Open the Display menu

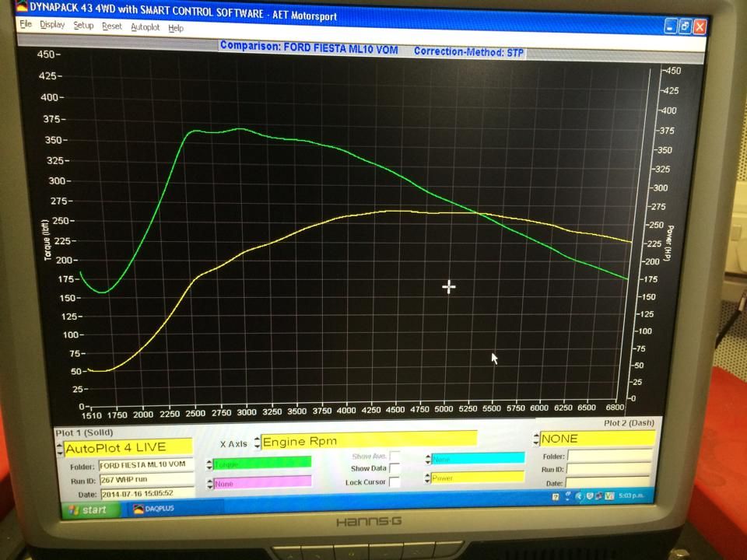coord(52,25)
